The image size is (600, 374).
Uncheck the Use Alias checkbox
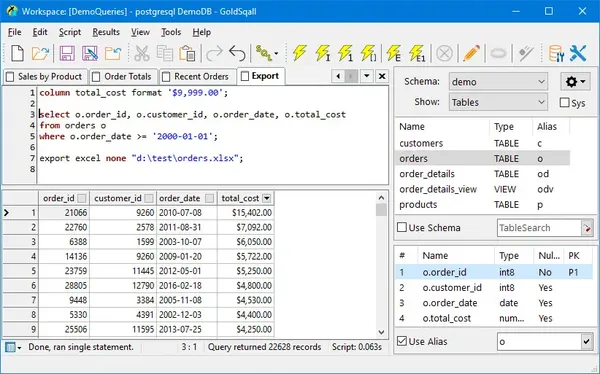pyautogui.click(x=402, y=341)
